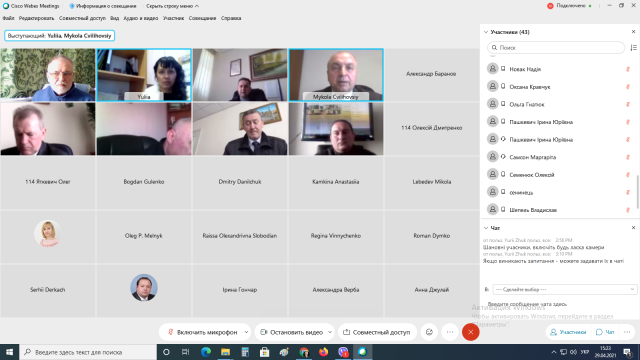Open the Аудио и видео menu
This screenshot has height=360, width=640.
pos(141,18)
